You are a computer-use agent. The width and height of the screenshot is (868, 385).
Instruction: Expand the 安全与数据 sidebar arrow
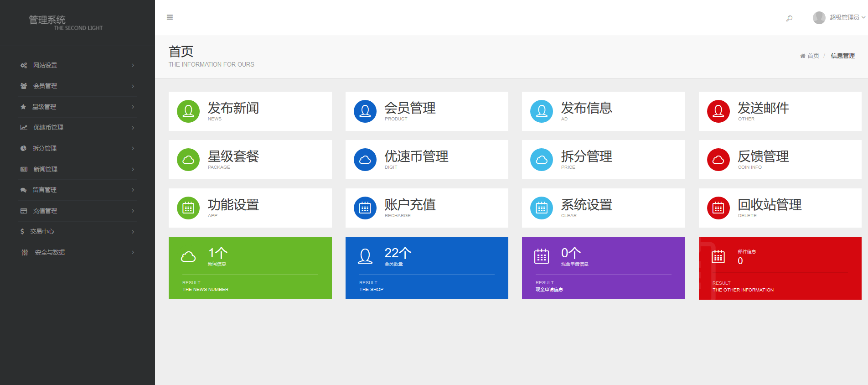tap(133, 252)
